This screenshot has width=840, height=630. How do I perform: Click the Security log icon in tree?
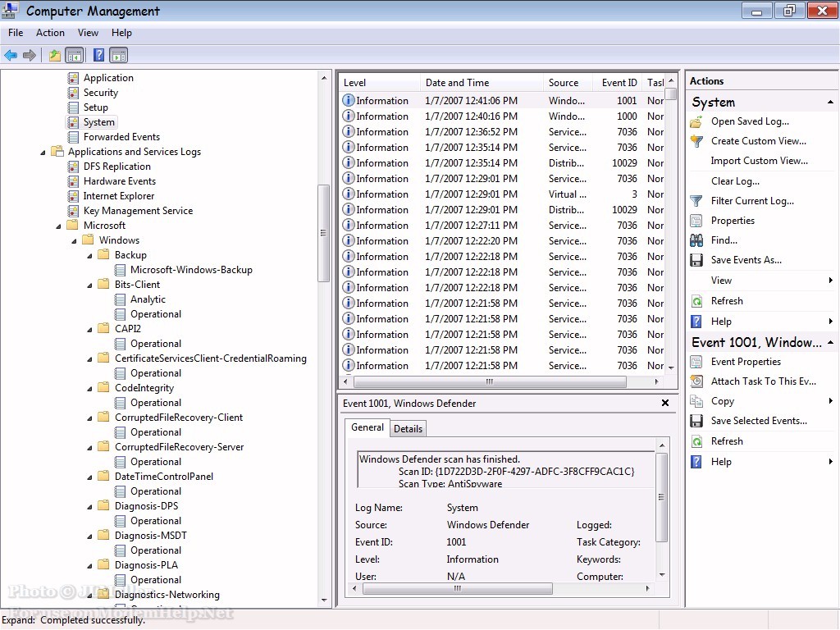pyautogui.click(x=73, y=93)
